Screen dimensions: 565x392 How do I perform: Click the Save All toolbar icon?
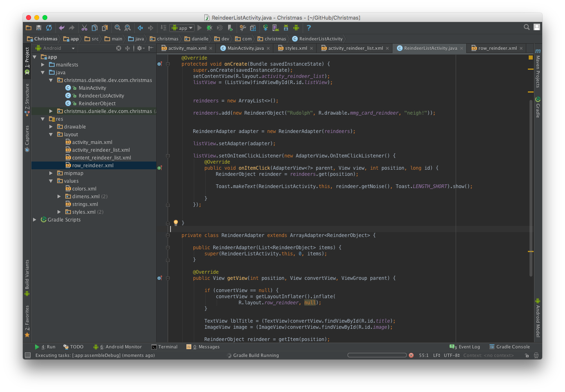pos(39,28)
